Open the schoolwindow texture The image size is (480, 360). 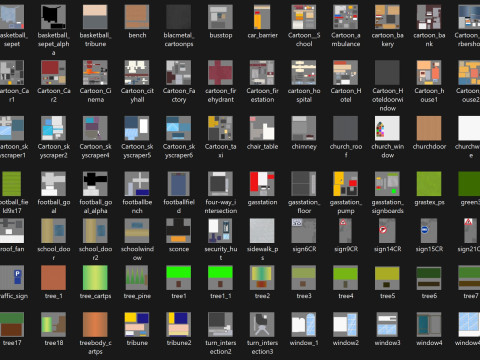(x=137, y=231)
